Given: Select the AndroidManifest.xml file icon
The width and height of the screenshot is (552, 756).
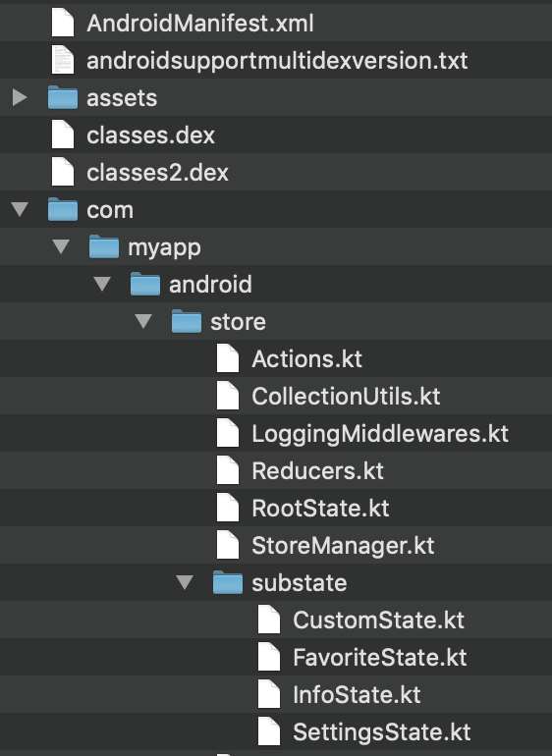Looking at the screenshot, I should pyautogui.click(x=63, y=23).
